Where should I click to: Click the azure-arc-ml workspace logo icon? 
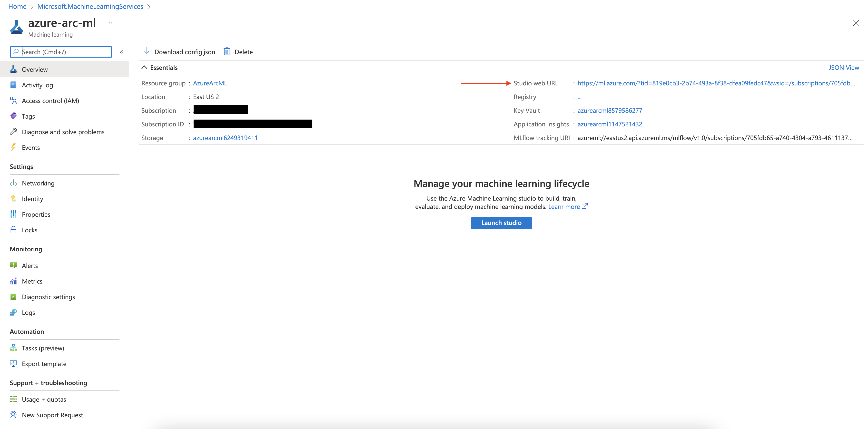pos(17,27)
